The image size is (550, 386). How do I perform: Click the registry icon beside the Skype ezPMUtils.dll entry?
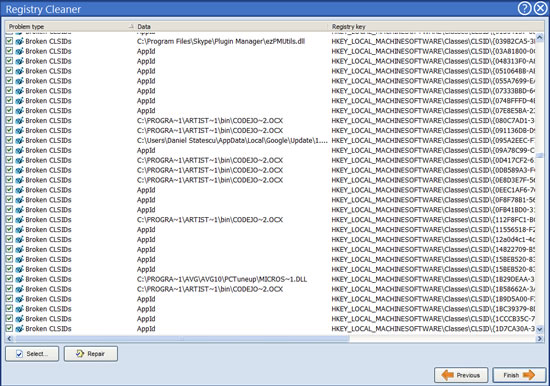[19, 41]
